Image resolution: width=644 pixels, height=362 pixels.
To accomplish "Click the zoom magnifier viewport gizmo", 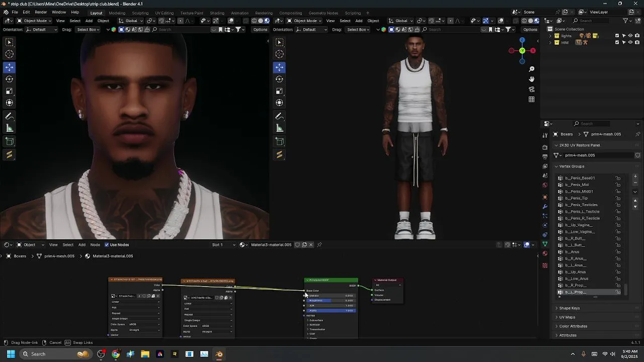I will (x=532, y=69).
